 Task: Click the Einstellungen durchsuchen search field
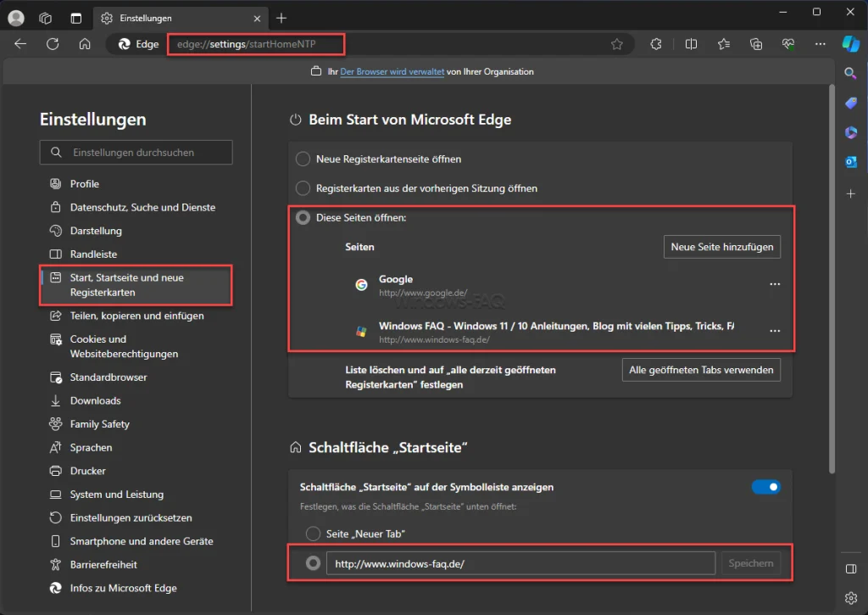click(136, 153)
